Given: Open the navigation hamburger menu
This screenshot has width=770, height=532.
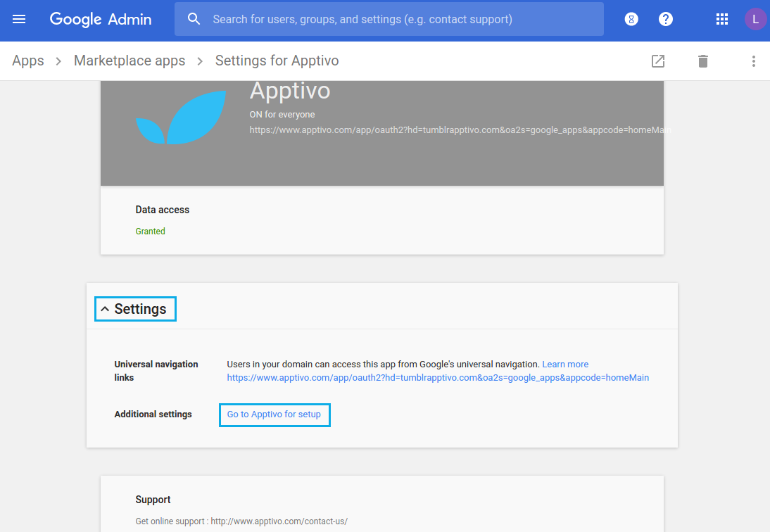Looking at the screenshot, I should [18, 19].
